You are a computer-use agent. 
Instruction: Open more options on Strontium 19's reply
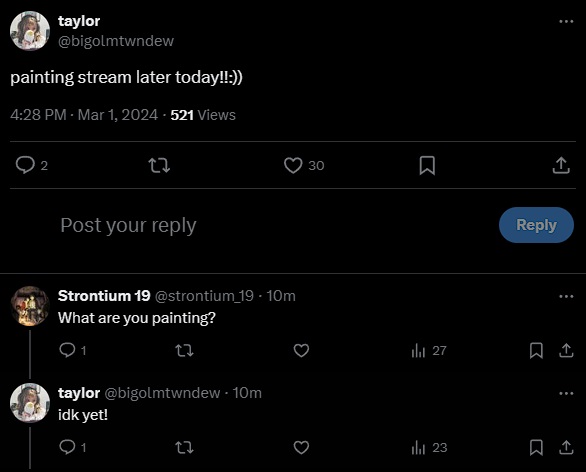566,297
